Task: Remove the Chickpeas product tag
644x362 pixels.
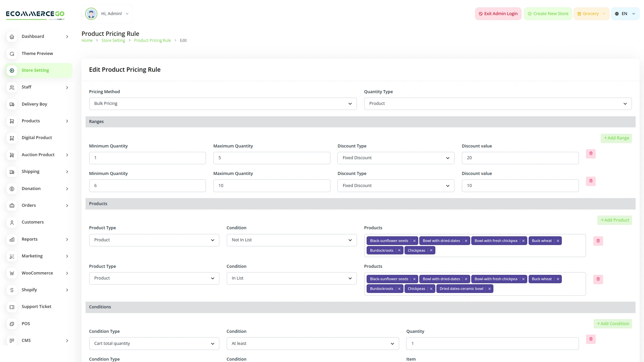Action: point(430,250)
